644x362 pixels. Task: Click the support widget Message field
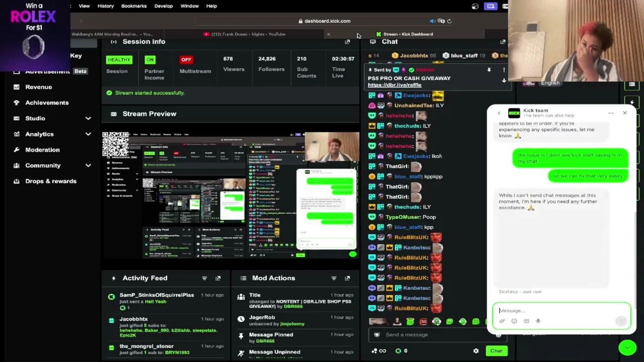[x=561, y=311]
